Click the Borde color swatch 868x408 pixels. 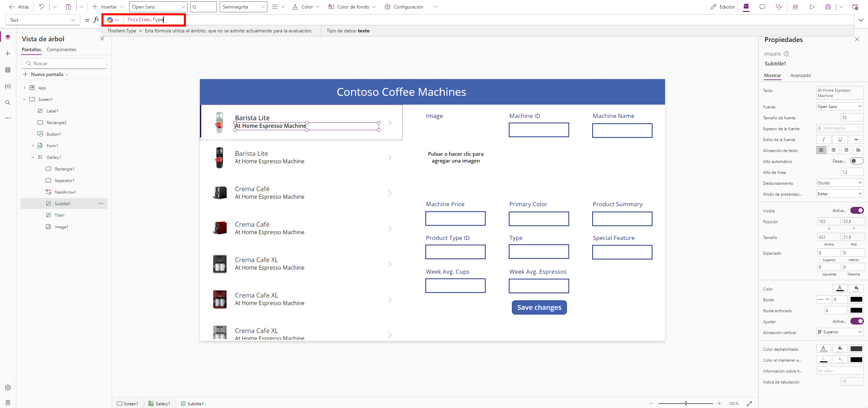pos(856,299)
